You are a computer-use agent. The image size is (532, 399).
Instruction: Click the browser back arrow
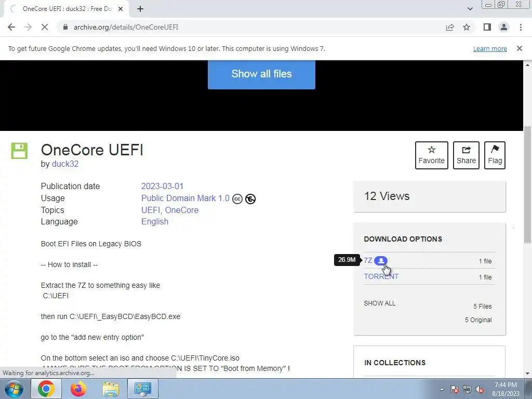(x=11, y=27)
